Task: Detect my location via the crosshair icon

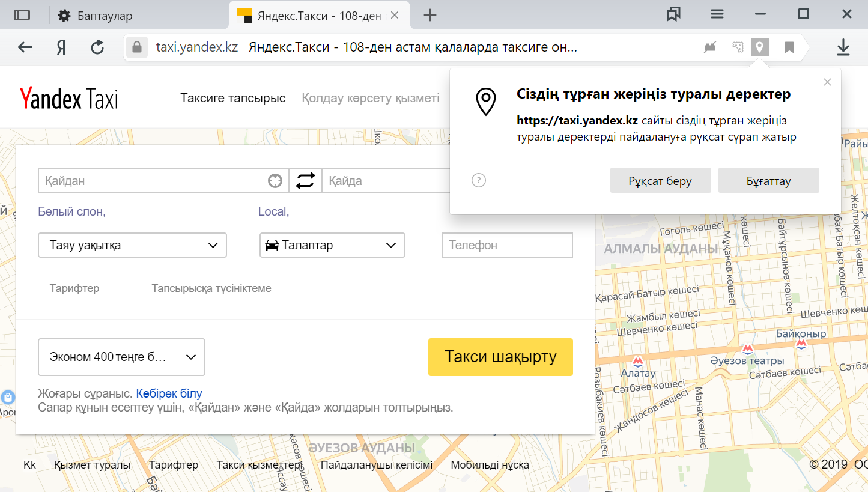Action: click(x=275, y=181)
